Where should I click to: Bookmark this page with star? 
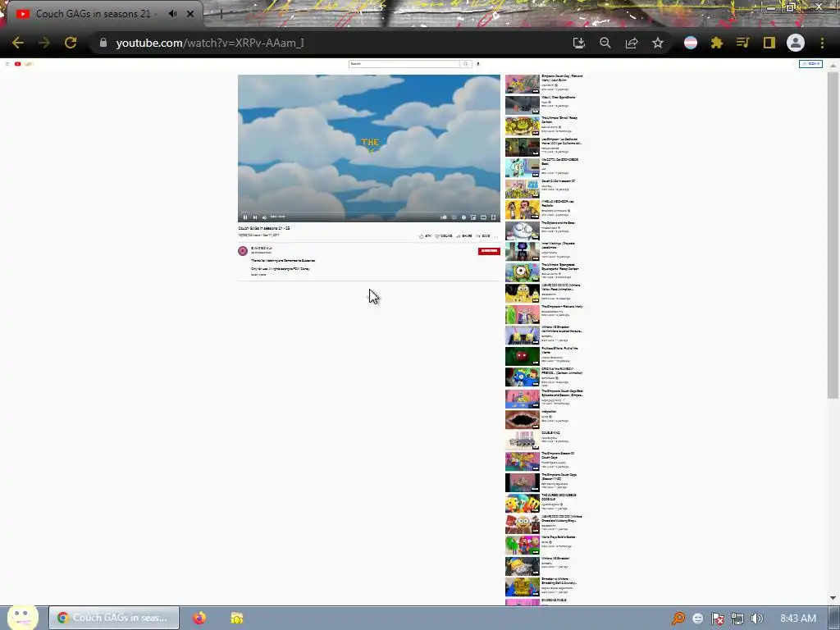pyautogui.click(x=658, y=43)
